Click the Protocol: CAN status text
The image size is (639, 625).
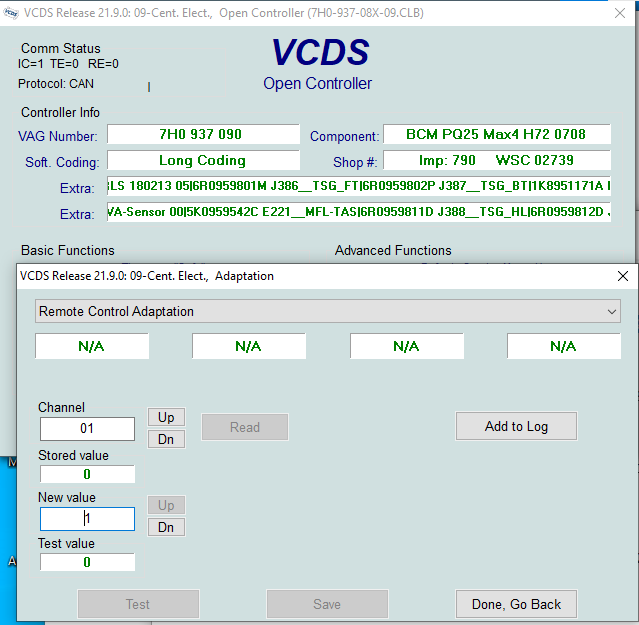56,84
